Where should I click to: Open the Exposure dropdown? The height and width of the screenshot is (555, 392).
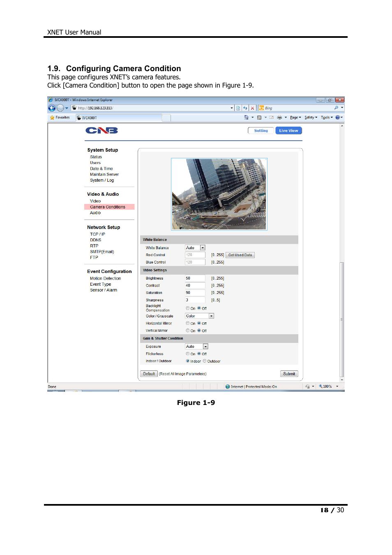pyautogui.click(x=197, y=347)
